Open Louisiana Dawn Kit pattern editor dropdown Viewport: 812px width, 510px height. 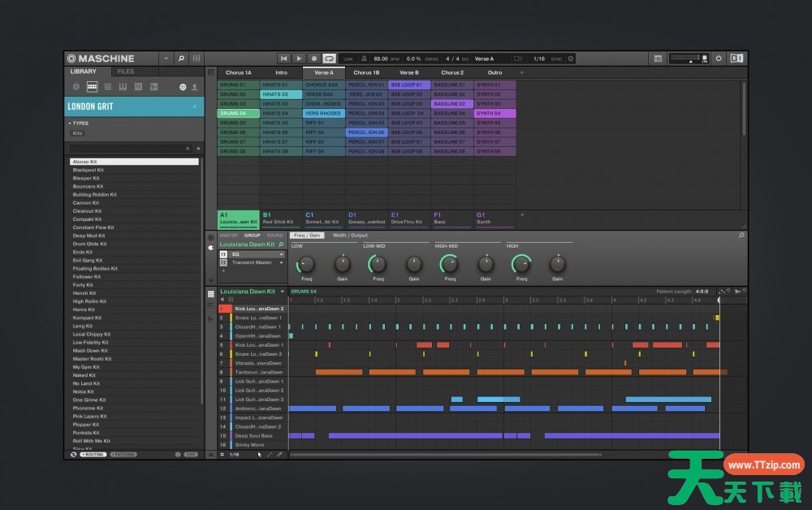coord(283,292)
